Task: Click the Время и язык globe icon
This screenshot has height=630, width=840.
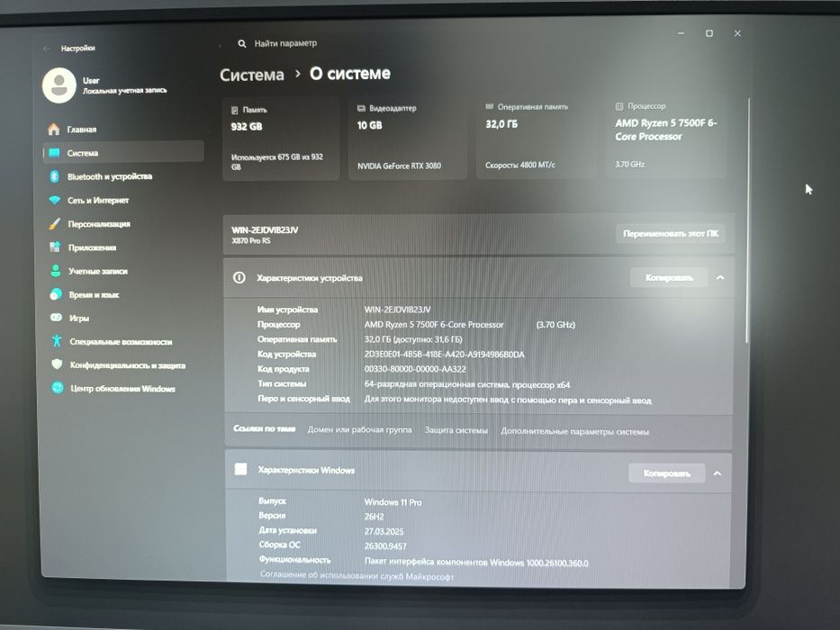Action: tap(56, 294)
